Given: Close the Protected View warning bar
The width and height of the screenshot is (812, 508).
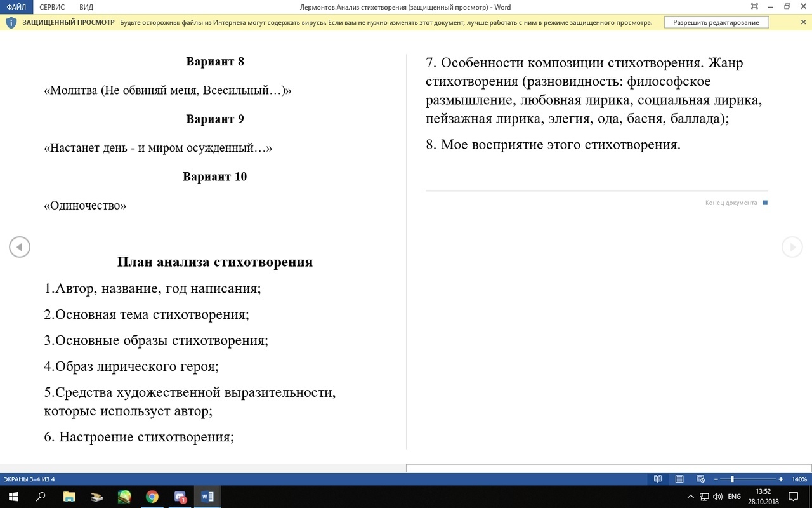Looking at the screenshot, I should (x=803, y=22).
